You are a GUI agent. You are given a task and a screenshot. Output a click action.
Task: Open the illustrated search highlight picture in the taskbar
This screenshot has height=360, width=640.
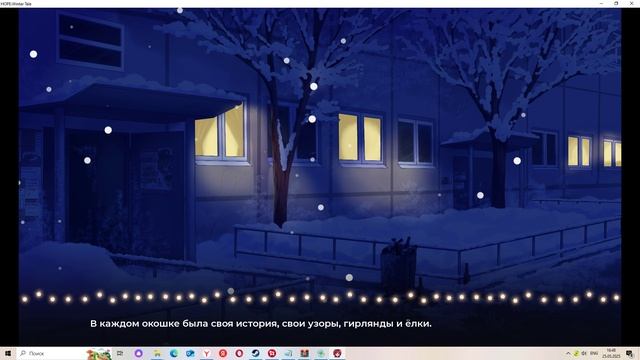[99, 353]
